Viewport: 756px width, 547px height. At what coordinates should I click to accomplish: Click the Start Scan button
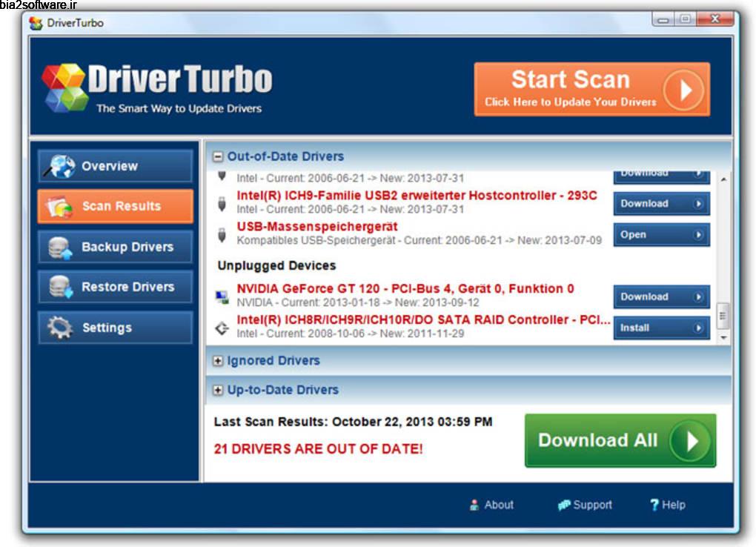(591, 88)
